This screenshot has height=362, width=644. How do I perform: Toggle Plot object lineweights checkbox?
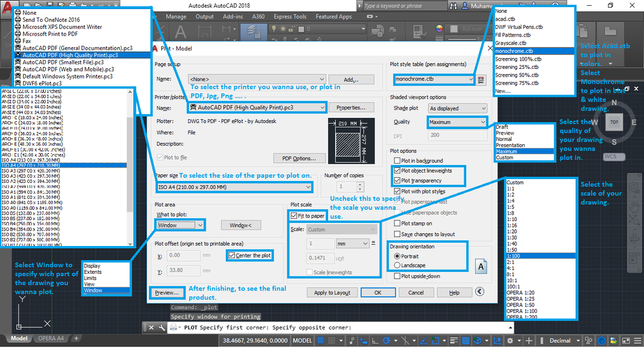[397, 170]
